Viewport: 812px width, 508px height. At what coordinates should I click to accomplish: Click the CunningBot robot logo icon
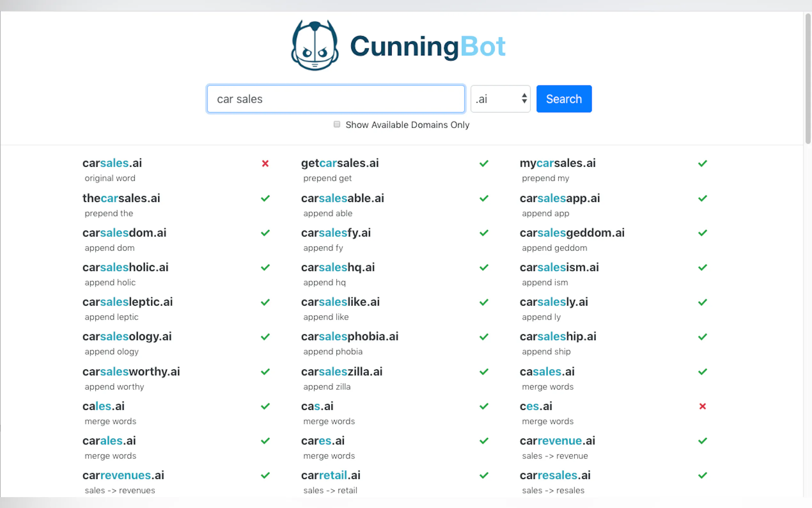tap(315, 45)
